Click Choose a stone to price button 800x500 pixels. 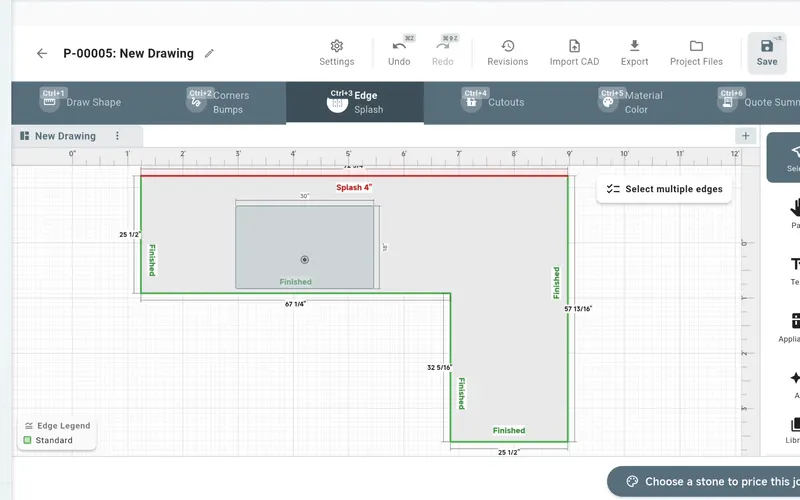[704, 482]
